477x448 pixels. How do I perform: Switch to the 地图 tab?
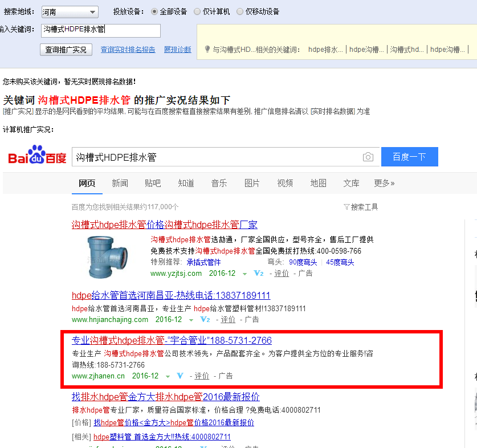pos(318,183)
